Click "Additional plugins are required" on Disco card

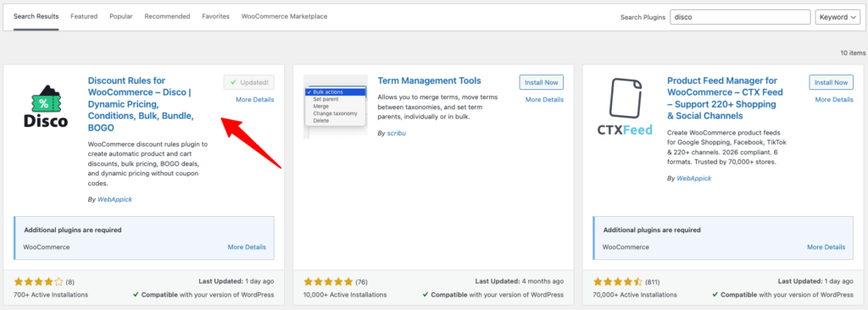click(73, 230)
